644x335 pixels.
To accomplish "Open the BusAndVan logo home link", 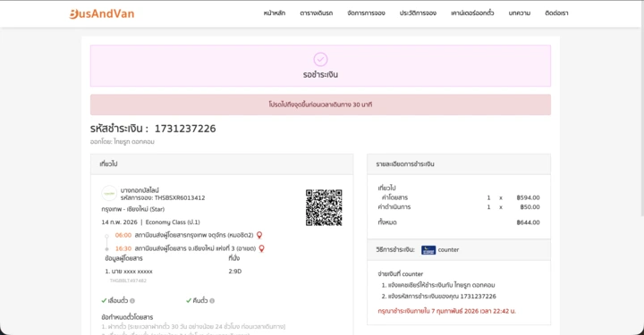I will (x=101, y=13).
